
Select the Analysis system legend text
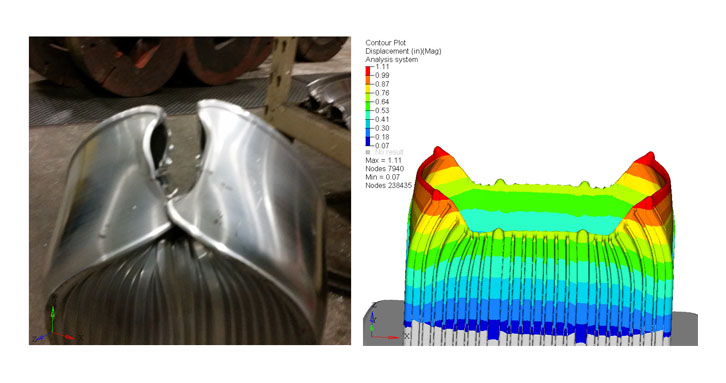[392, 59]
